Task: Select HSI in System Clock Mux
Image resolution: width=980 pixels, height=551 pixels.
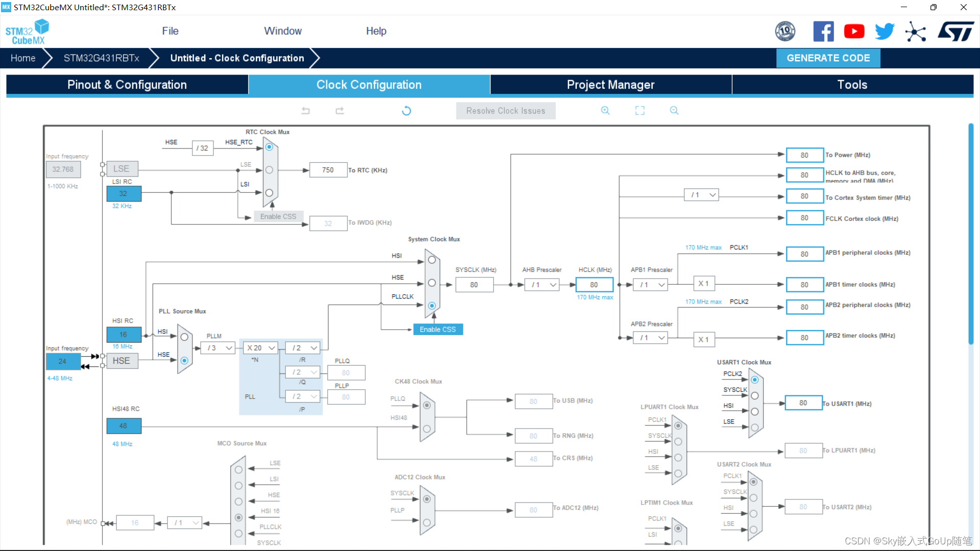Action: (x=432, y=260)
